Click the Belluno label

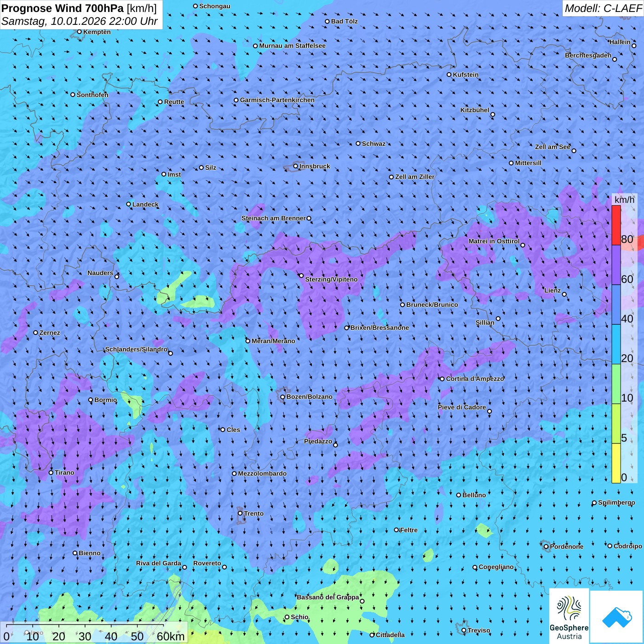coord(474,495)
